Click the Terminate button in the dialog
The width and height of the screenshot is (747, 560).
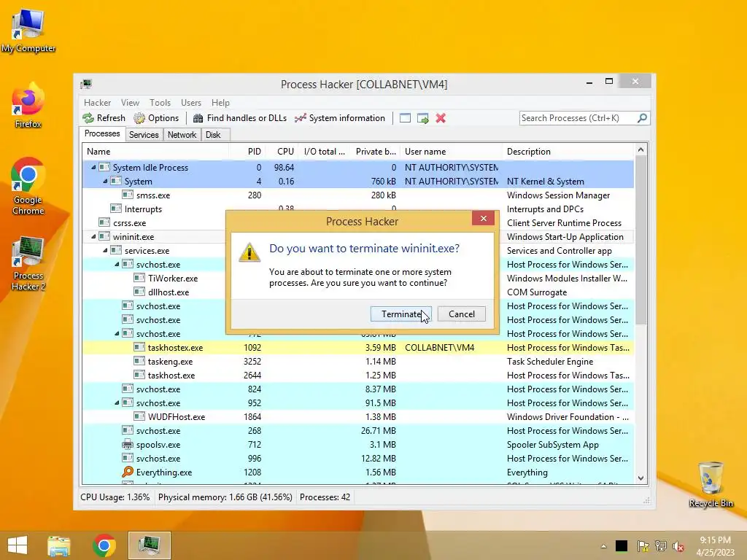pyautogui.click(x=400, y=314)
